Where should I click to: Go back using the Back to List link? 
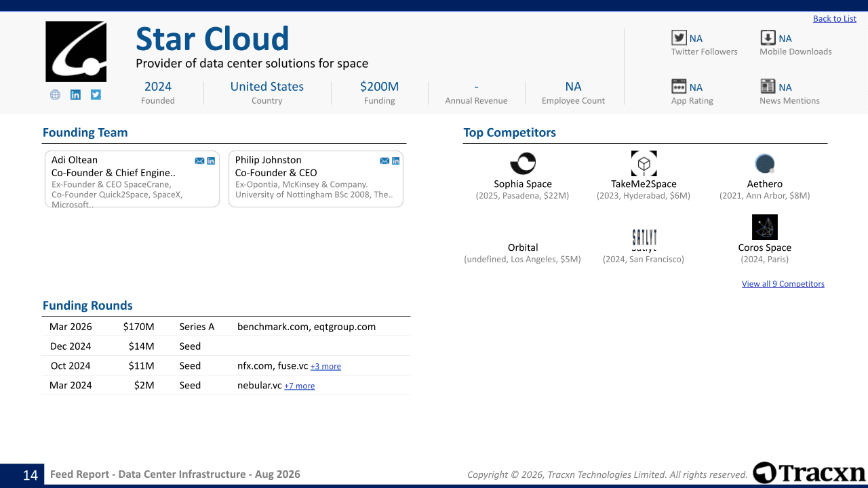pos(835,19)
